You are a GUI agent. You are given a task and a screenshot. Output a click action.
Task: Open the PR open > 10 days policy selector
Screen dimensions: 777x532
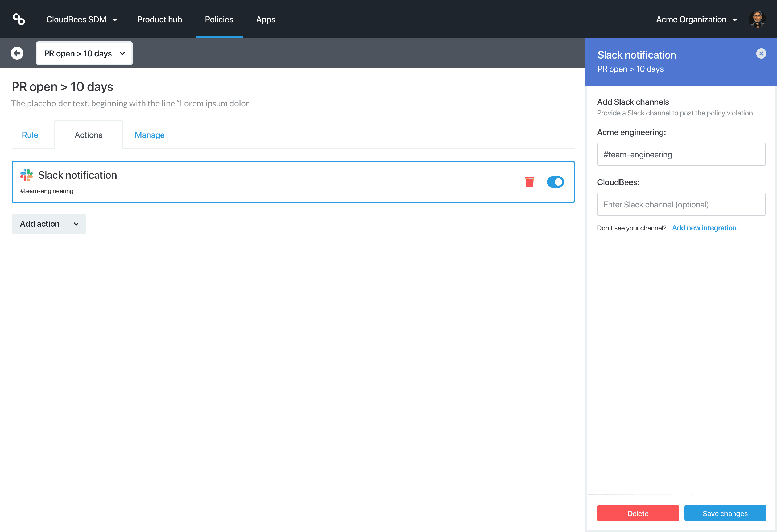pyautogui.click(x=84, y=53)
